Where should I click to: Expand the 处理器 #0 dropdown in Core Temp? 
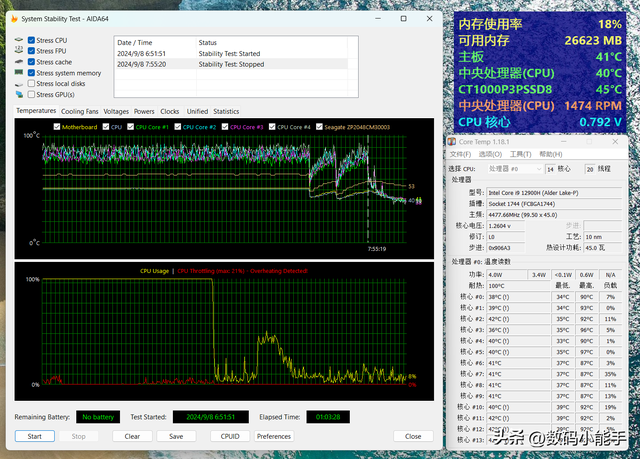[515, 169]
